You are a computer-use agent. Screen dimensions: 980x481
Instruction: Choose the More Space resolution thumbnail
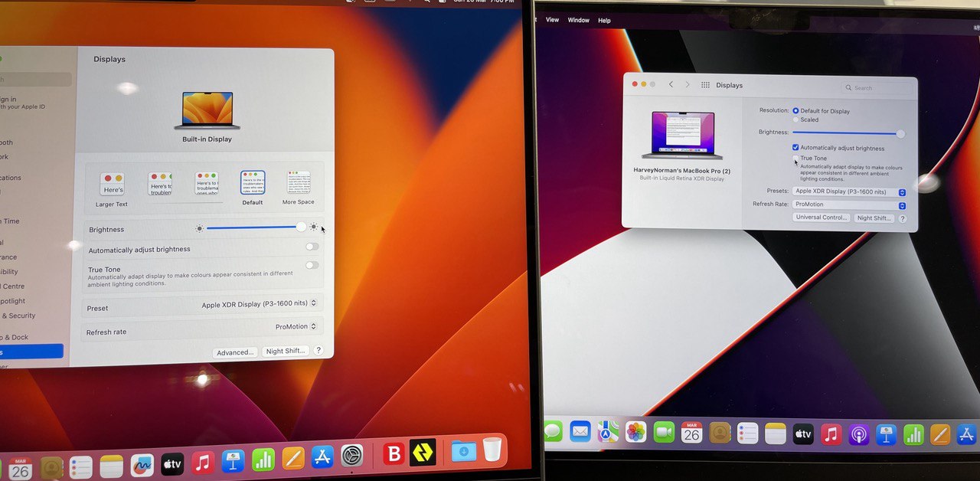pos(299,188)
